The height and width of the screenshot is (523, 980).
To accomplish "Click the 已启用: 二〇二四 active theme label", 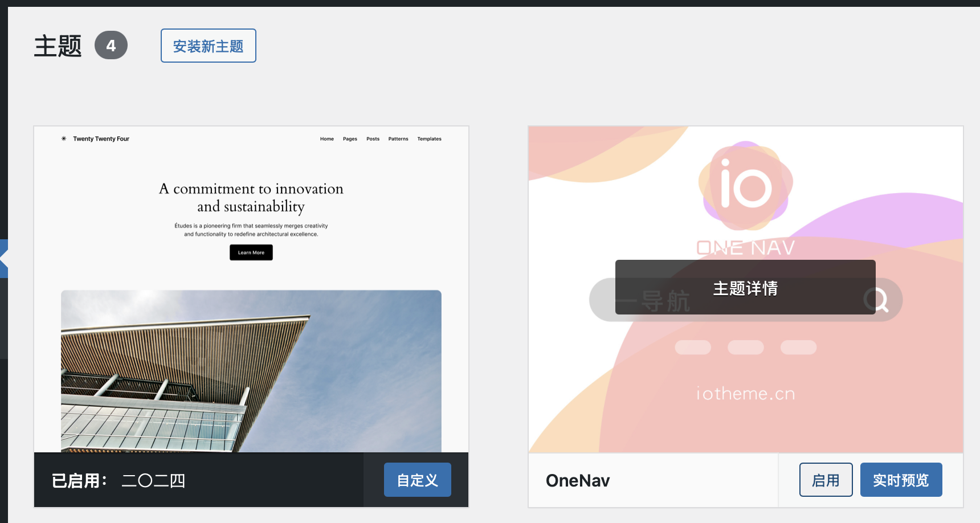I will tap(119, 481).
